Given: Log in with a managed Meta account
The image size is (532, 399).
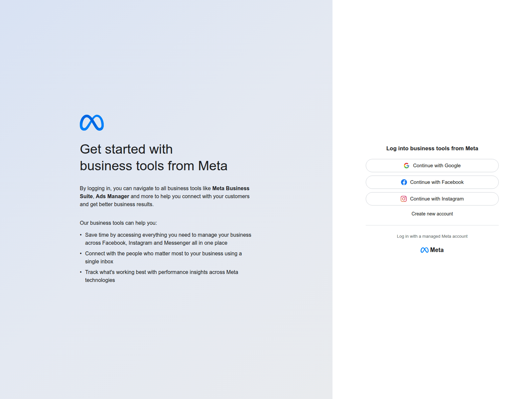Looking at the screenshot, I should (432, 236).
